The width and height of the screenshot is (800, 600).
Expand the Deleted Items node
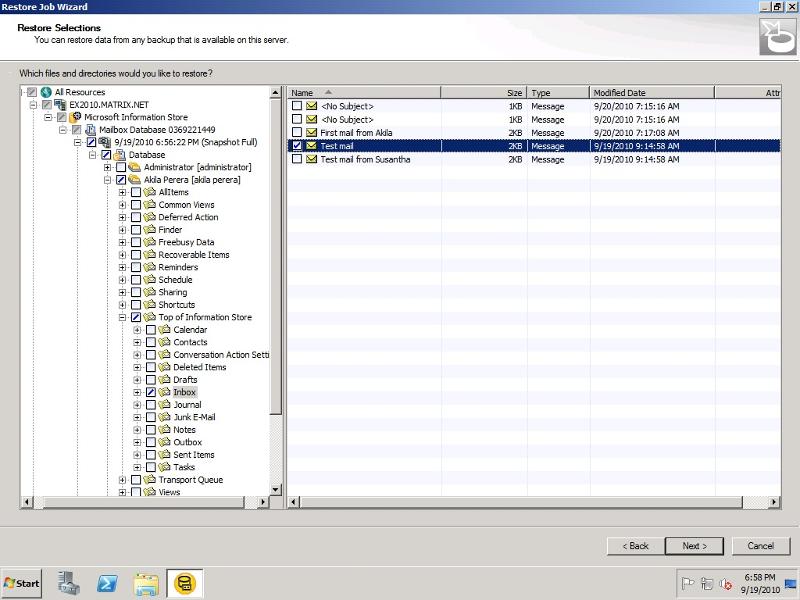click(137, 367)
